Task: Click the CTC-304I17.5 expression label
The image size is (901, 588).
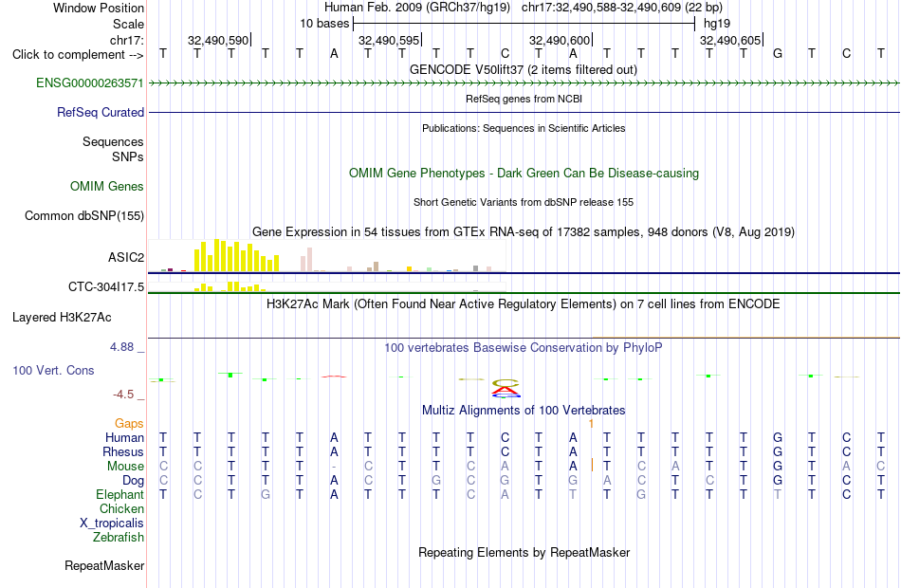Action: tap(106, 286)
